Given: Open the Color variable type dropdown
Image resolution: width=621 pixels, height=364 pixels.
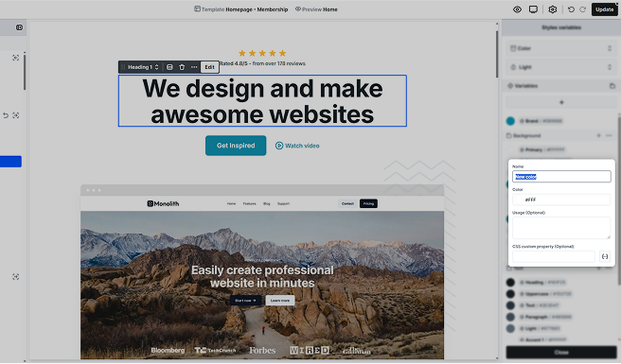Looking at the screenshot, I should [x=561, y=48].
